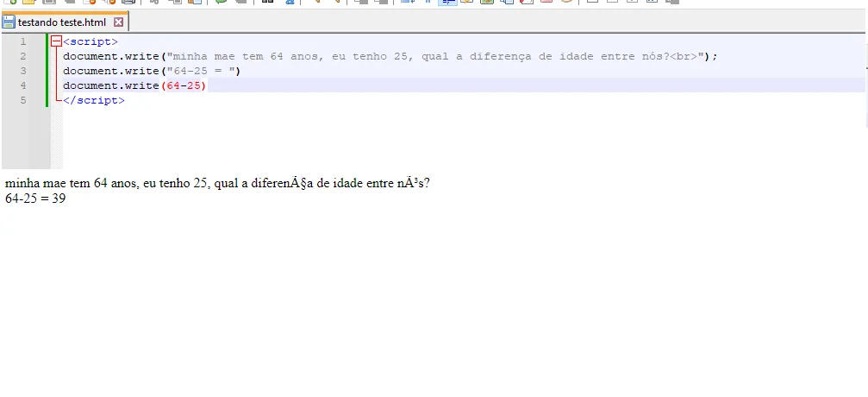Click line number 2 in margin
Viewport: 868px width, 397px height.
(23, 56)
